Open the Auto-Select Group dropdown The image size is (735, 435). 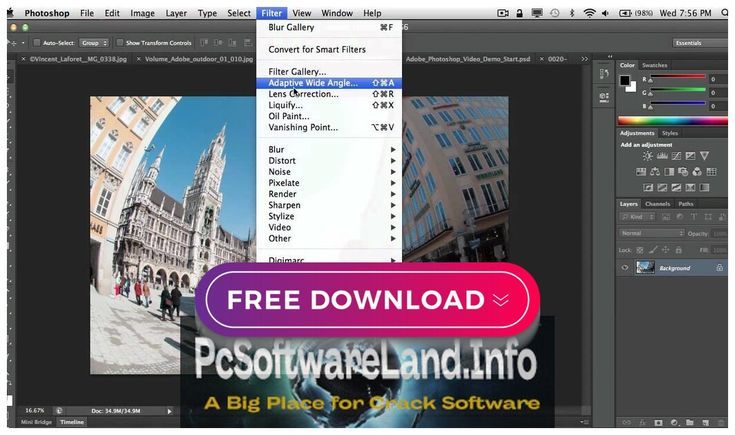94,43
